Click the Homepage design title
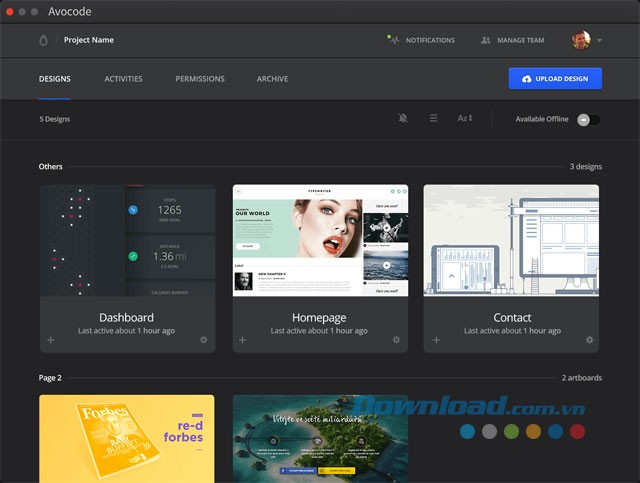 tap(319, 317)
